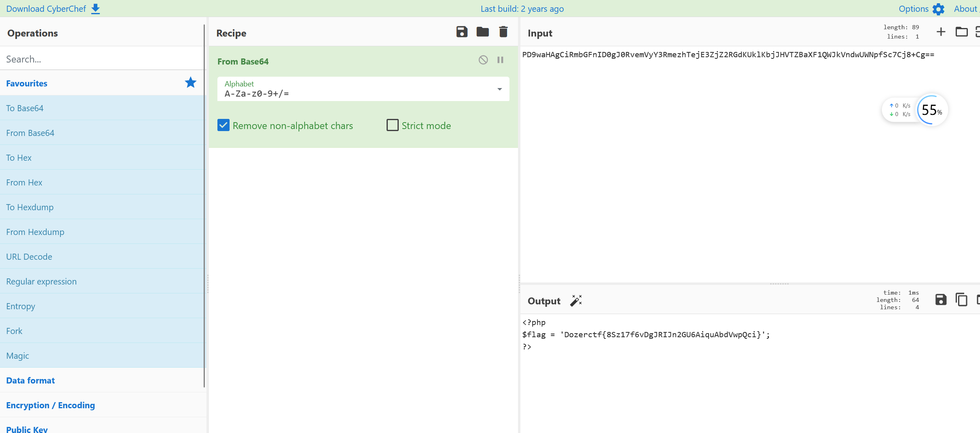Select the Magic operation
This screenshot has height=433, width=980.
[x=17, y=355]
